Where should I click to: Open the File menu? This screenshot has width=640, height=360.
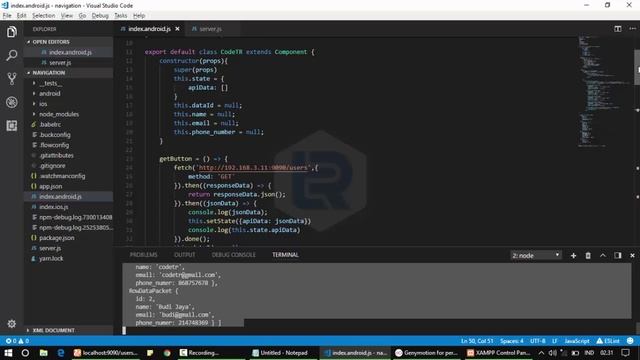pos(7,16)
